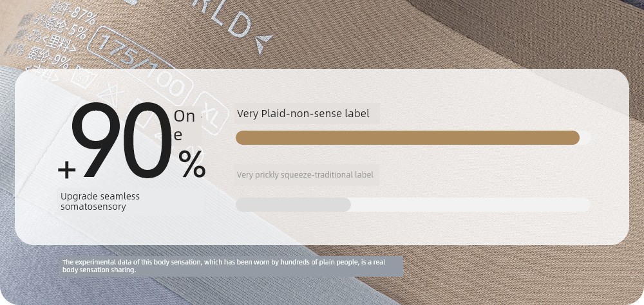
Task: Click the large 90 number
Action: [123, 141]
